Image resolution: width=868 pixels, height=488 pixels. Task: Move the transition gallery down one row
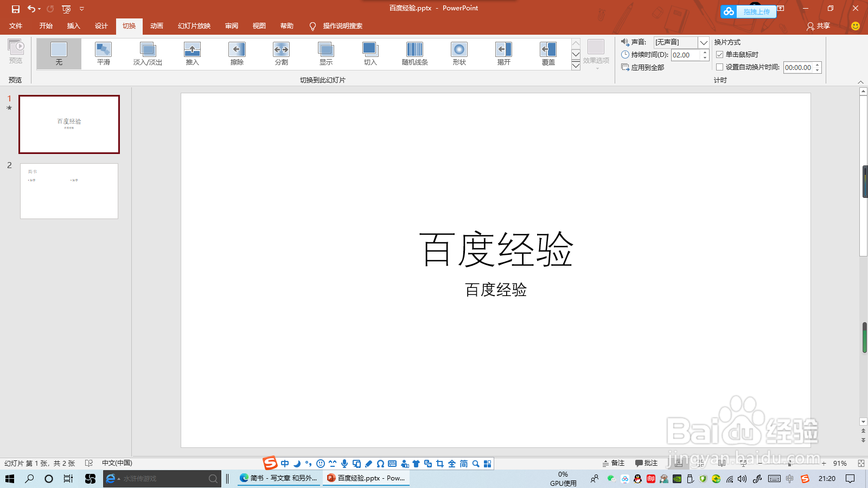pos(576,54)
